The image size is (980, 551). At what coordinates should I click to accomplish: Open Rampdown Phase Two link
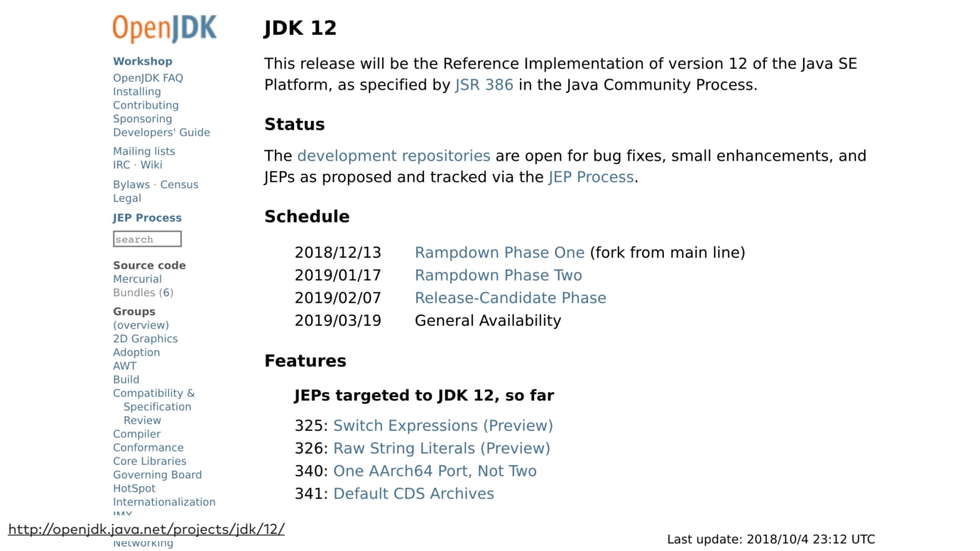click(x=499, y=275)
